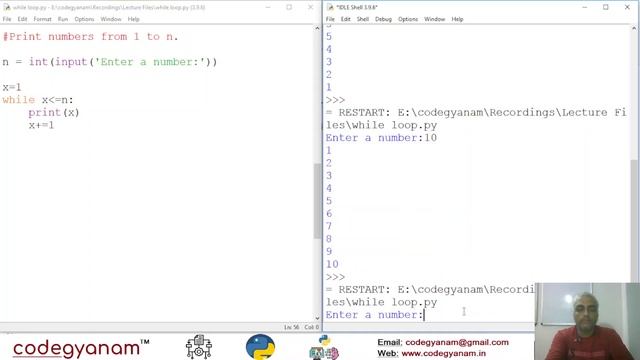
Task: Click the Python with brain graphic icon
Action: tap(324, 347)
